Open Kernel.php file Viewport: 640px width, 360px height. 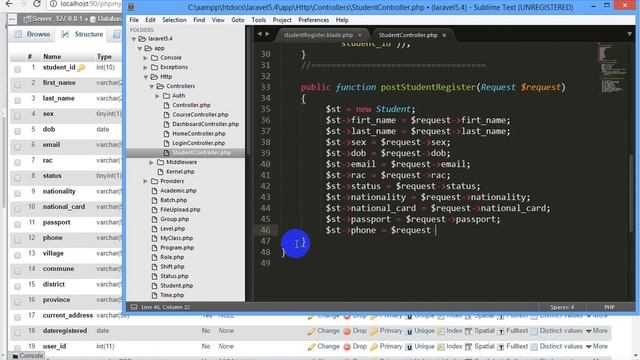coord(180,171)
